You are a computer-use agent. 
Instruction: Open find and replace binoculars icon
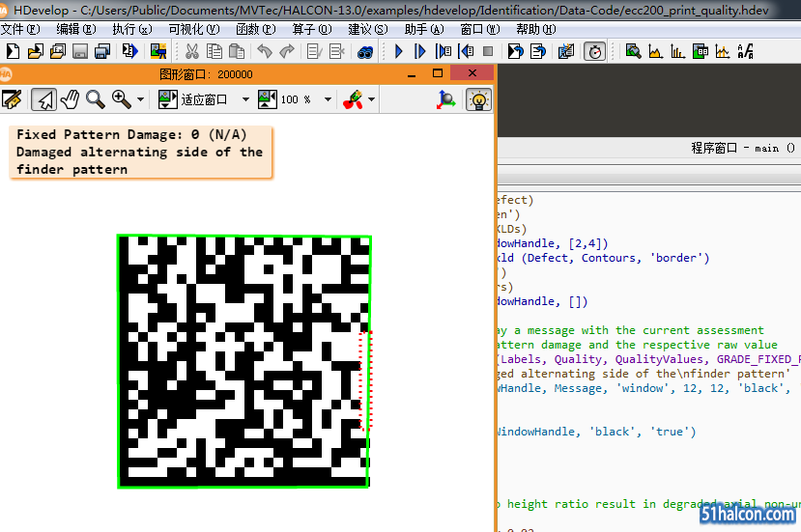tap(364, 51)
